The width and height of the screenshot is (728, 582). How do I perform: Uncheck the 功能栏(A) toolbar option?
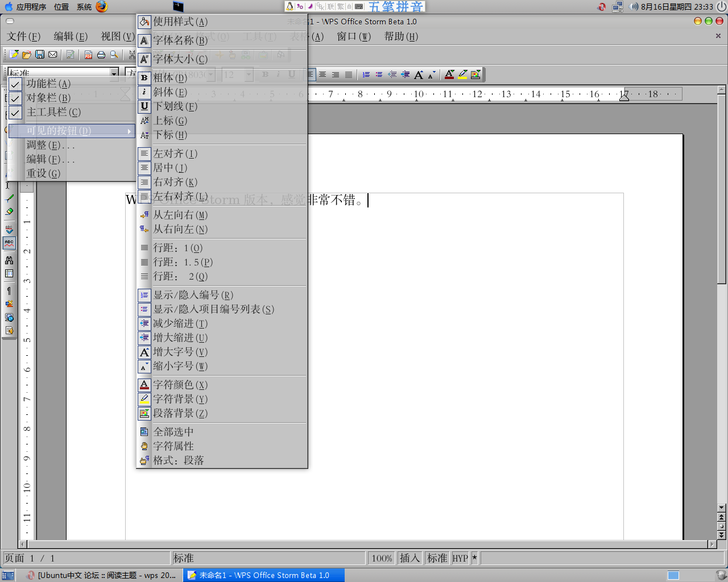click(x=71, y=84)
